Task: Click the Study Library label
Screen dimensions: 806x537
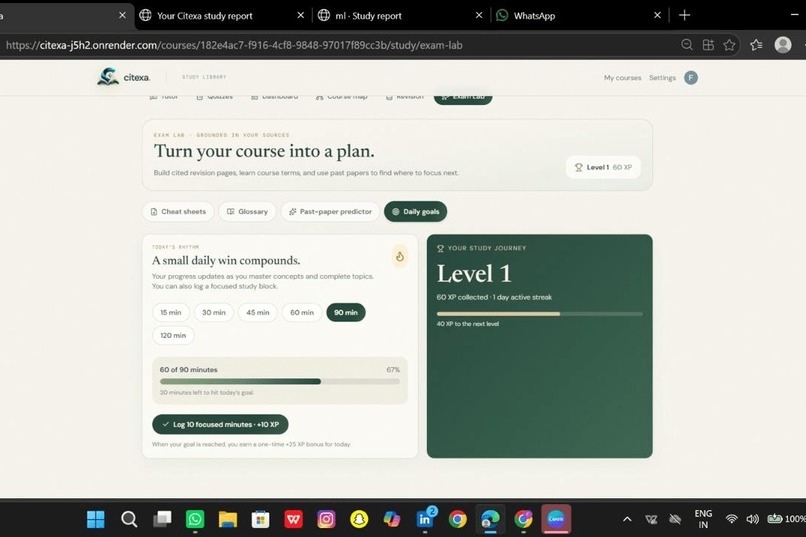Action: [x=204, y=77]
